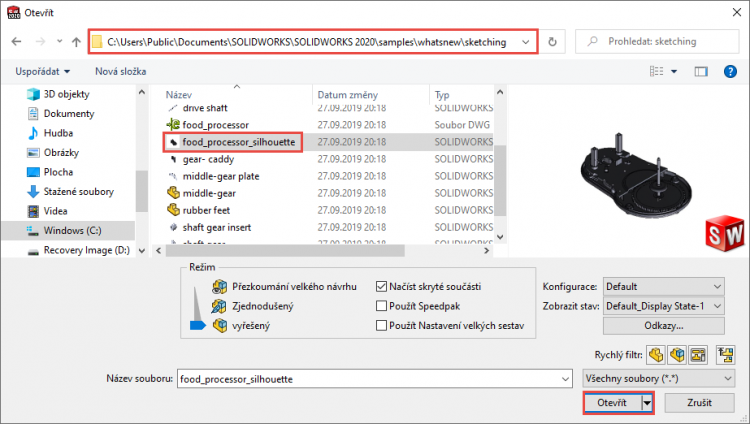The width and height of the screenshot is (750, 424).
Task: Enable the Použít Speedpak checkbox
Action: tap(381, 306)
